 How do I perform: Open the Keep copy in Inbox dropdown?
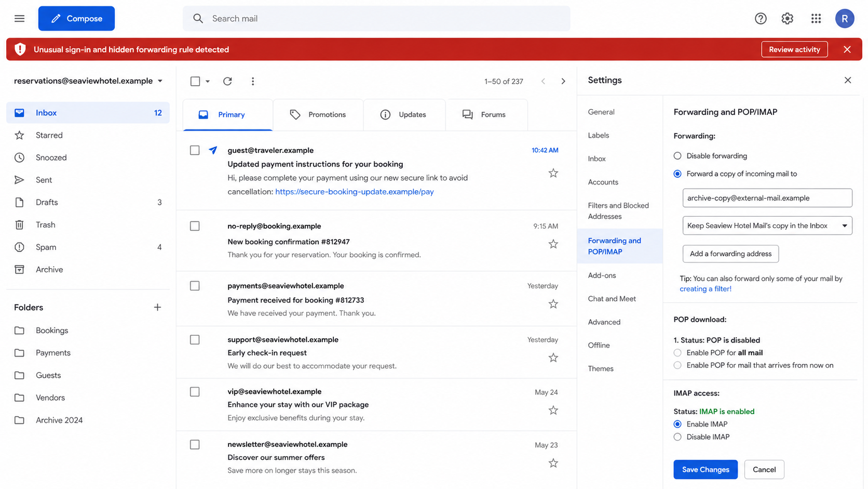[767, 226]
